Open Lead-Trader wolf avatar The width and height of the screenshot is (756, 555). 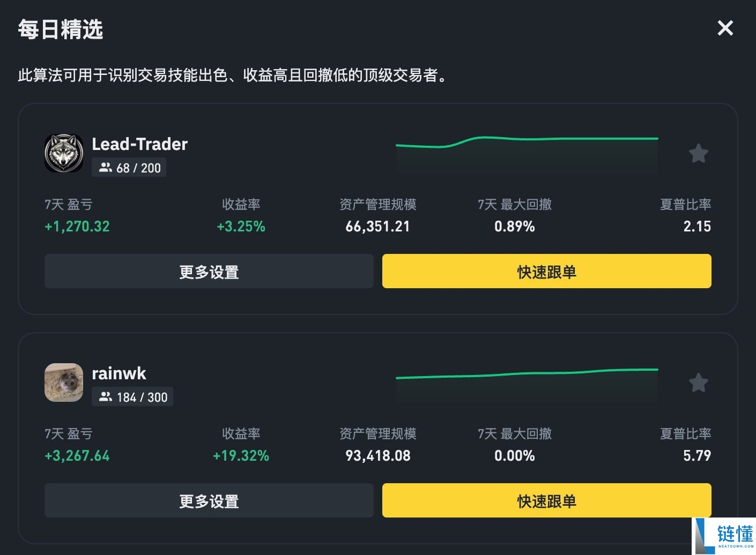click(x=64, y=153)
